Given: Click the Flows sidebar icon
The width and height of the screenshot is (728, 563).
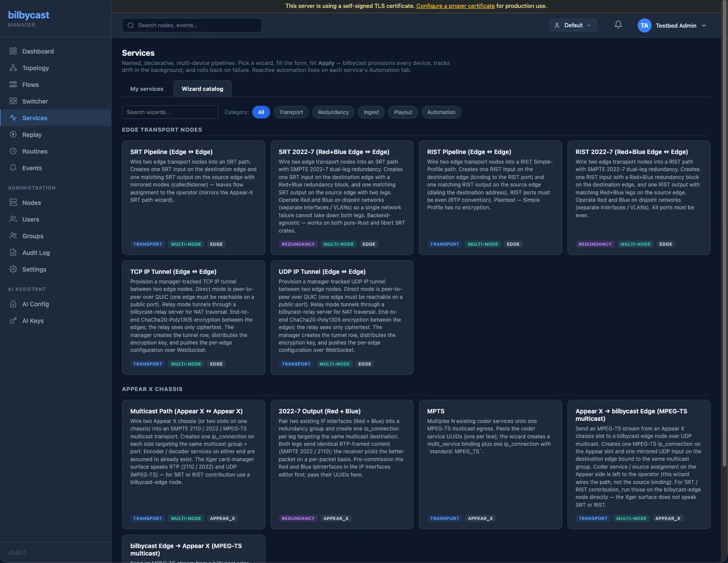Looking at the screenshot, I should tap(13, 85).
